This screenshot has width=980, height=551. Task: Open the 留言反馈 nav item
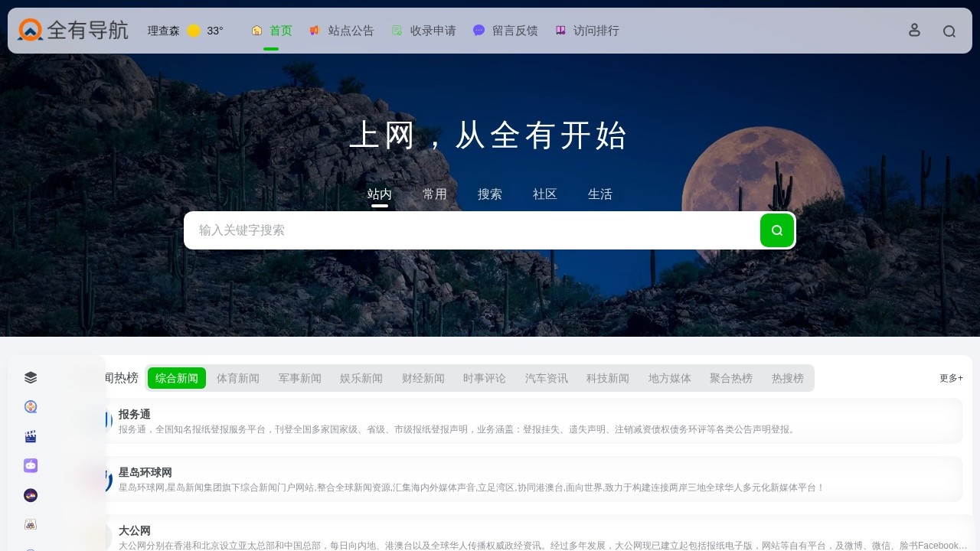505,31
